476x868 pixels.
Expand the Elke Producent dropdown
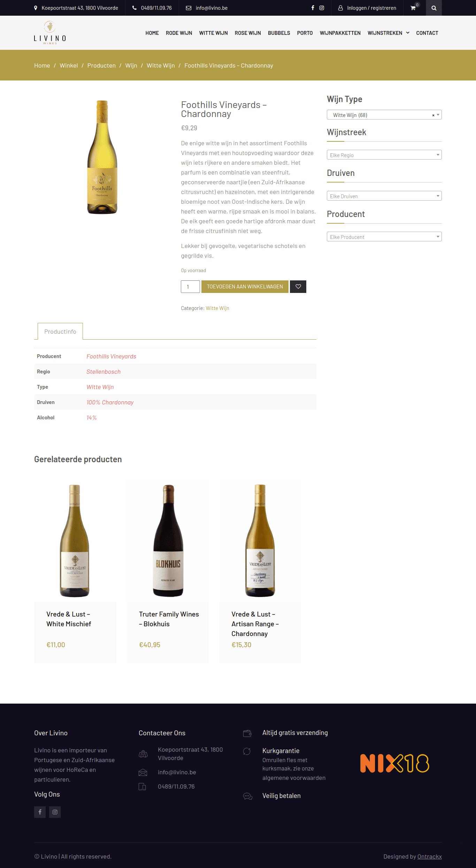point(384,237)
